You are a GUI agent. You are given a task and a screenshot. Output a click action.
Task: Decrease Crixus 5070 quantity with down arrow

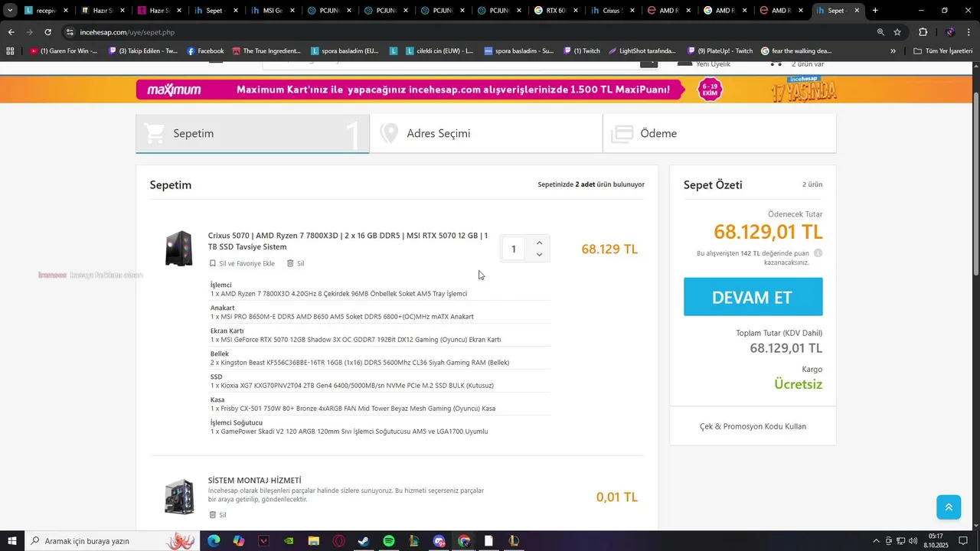(x=539, y=255)
